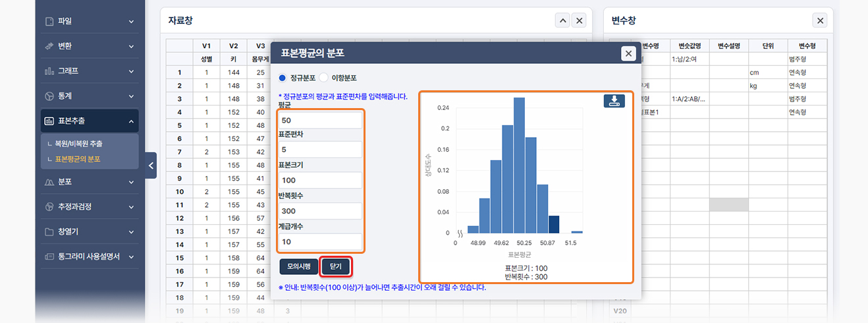This screenshot has width=868, height=323.
Task: Expand the 변환 menu chevron
Action: click(x=131, y=46)
